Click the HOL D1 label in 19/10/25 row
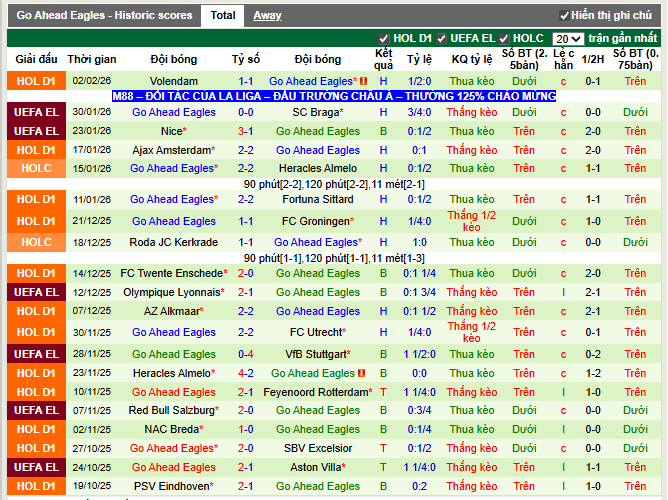The image size is (668, 500). coord(37,486)
